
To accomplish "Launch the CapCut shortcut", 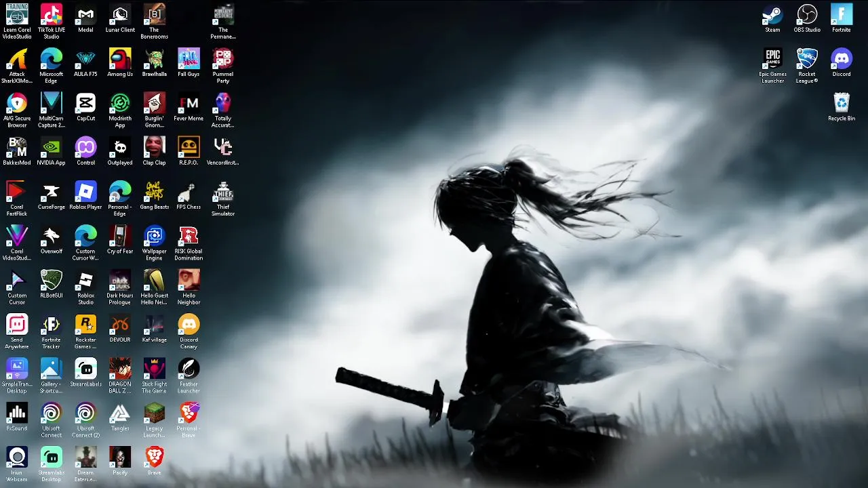I will point(85,107).
